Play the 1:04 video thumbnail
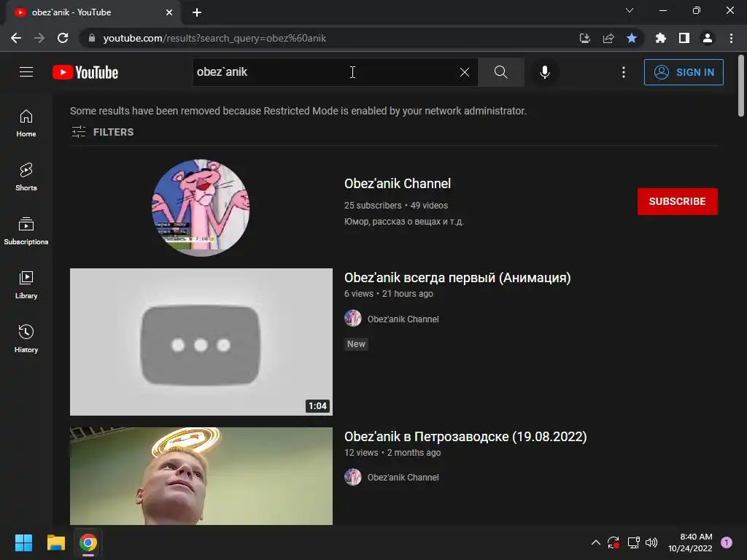 point(201,342)
